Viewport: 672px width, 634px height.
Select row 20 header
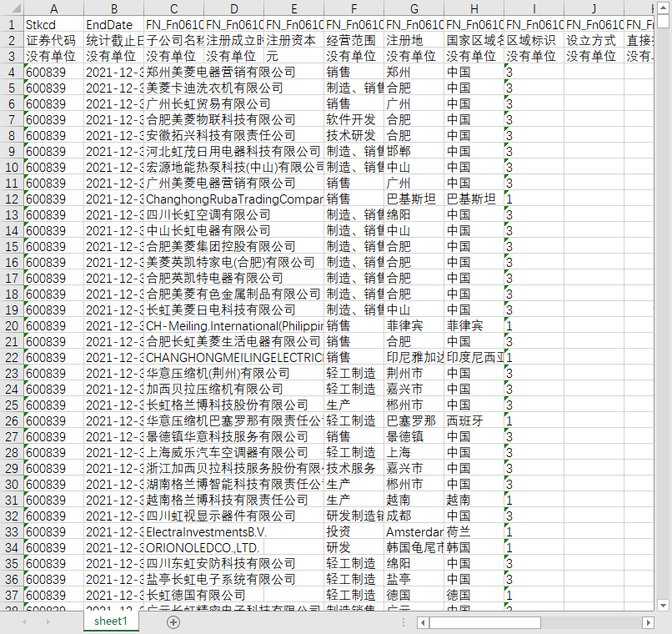point(12,326)
